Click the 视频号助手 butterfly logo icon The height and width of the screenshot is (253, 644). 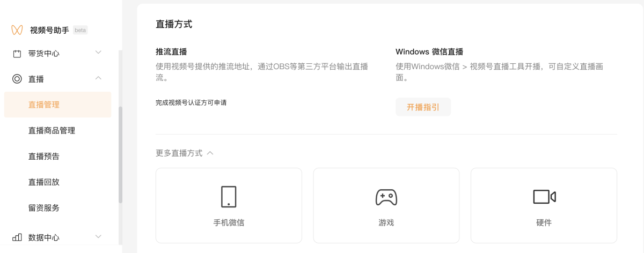click(x=17, y=30)
